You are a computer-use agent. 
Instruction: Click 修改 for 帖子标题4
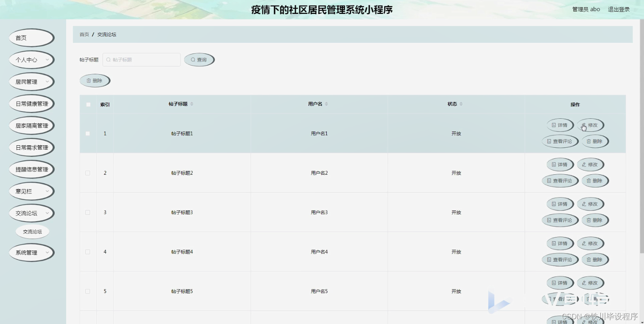[590, 243]
